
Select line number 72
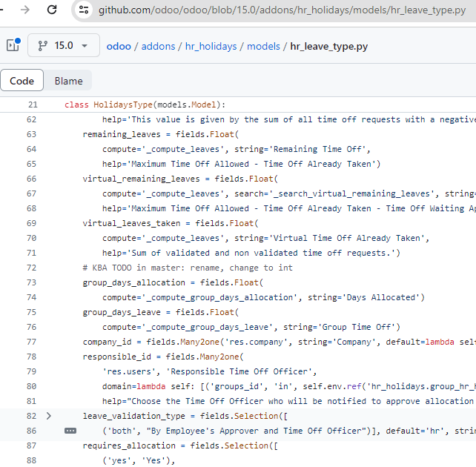tap(32, 268)
